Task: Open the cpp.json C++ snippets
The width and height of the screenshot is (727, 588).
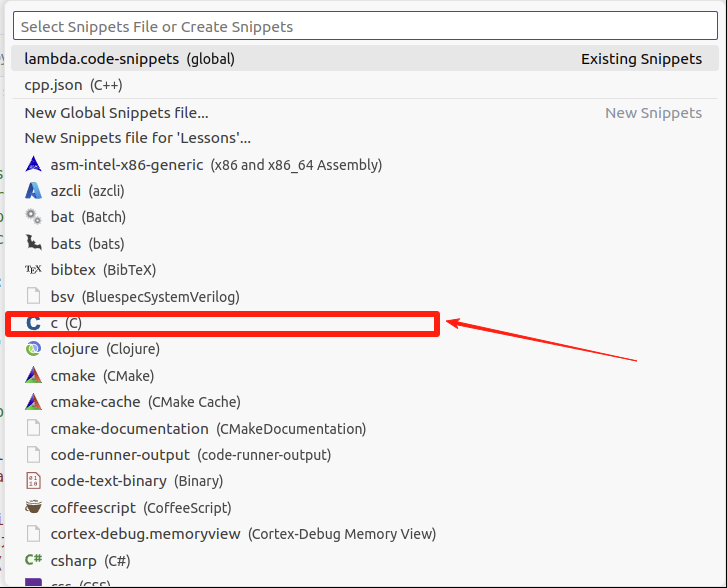Action: pyautogui.click(x=365, y=85)
